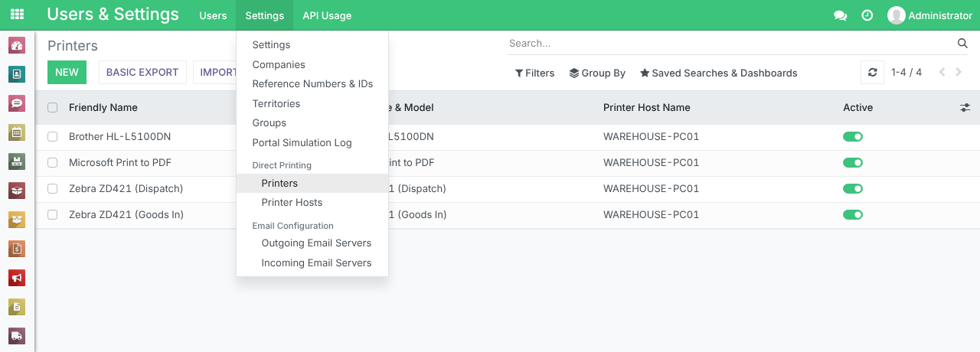Toggle Active for Microsoft Print to PDF
Viewport: 980px width, 352px height.
pos(853,163)
